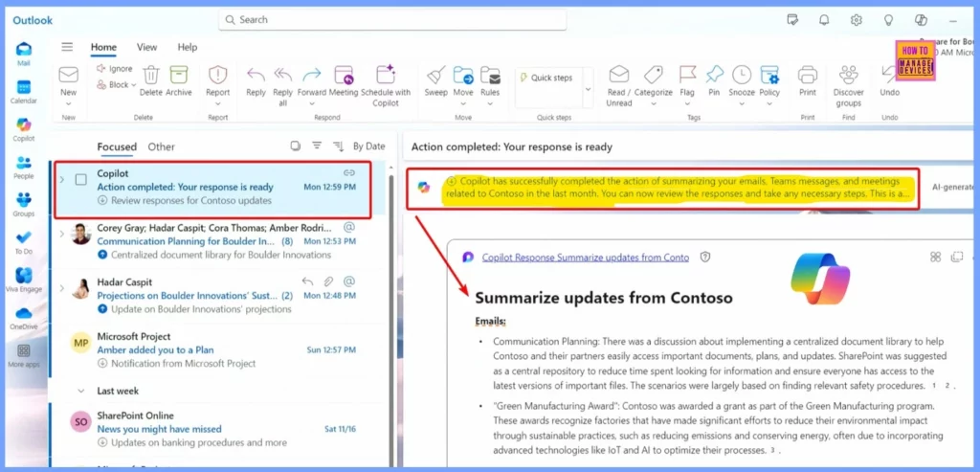Open Groups from the left rail

coord(24,205)
